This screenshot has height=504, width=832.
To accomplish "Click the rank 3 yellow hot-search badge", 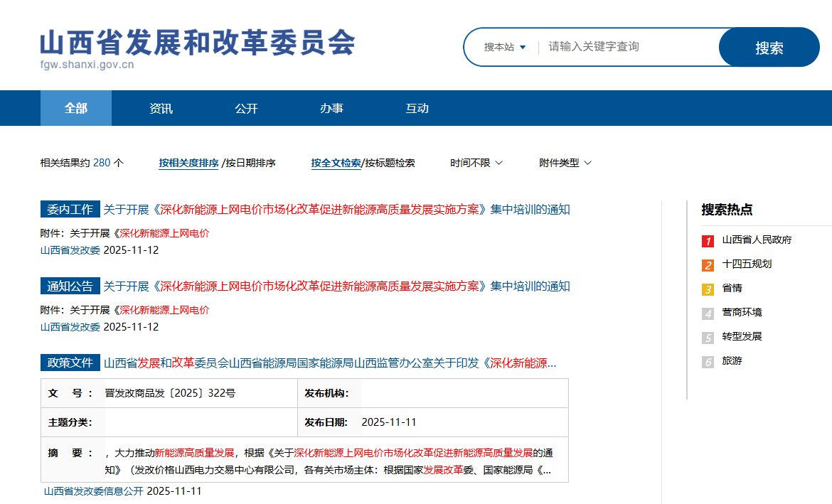I will (x=708, y=289).
